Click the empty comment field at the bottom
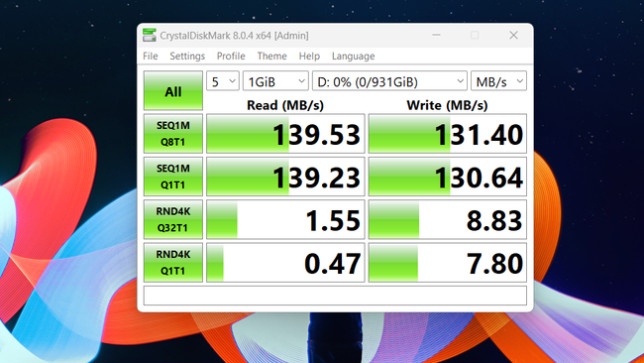Image resolution: width=644 pixels, height=363 pixels. tap(335, 296)
